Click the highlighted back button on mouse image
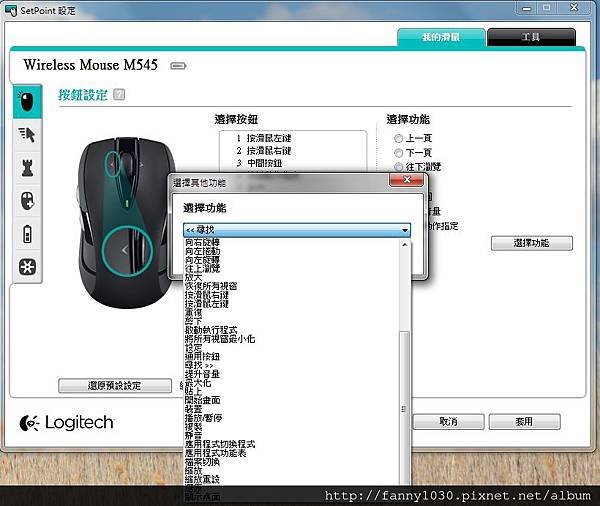 (127, 250)
